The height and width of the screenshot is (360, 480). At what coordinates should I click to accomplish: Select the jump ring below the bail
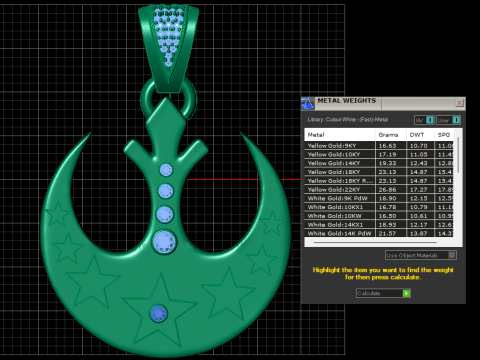pyautogui.click(x=168, y=100)
